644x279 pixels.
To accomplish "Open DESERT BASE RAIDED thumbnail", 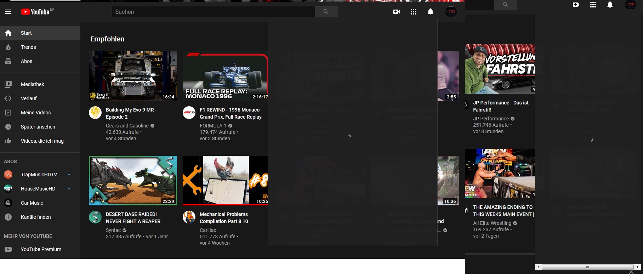I will [133, 181].
